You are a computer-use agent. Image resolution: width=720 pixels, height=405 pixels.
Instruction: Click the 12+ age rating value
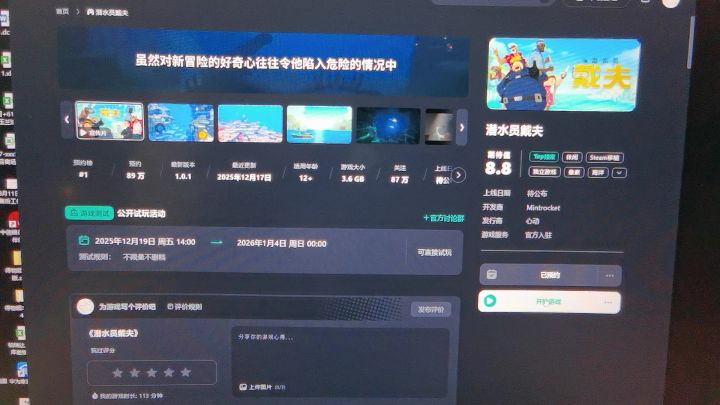(x=305, y=178)
